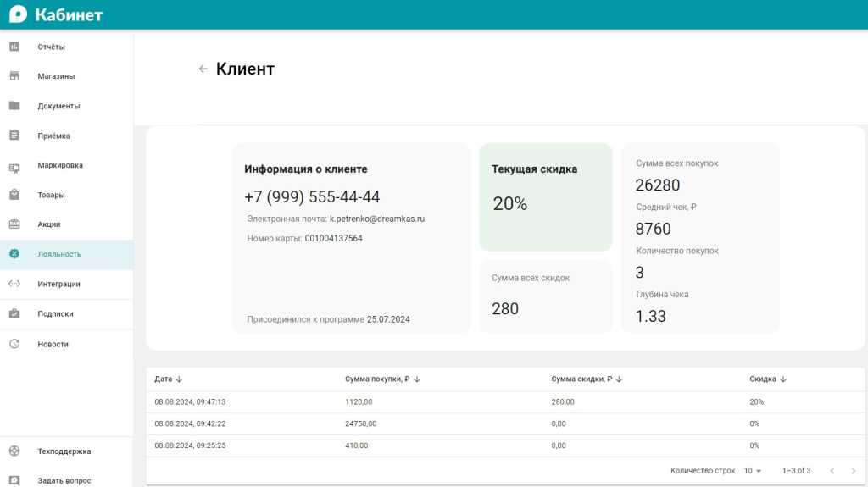
Task: Go to next table page
Action: 853,470
